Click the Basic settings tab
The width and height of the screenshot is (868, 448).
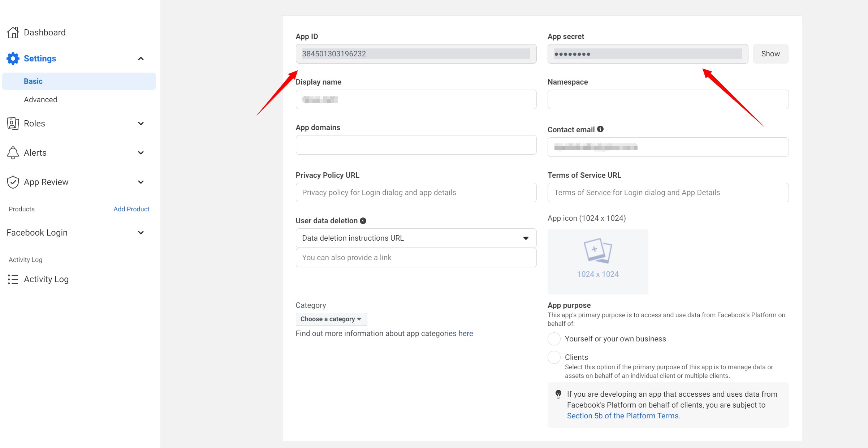coord(33,81)
